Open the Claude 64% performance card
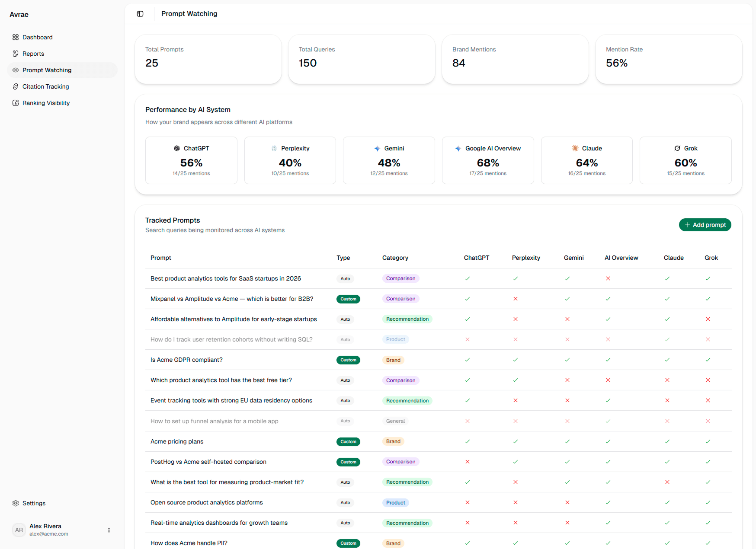The image size is (756, 549). pyautogui.click(x=587, y=160)
